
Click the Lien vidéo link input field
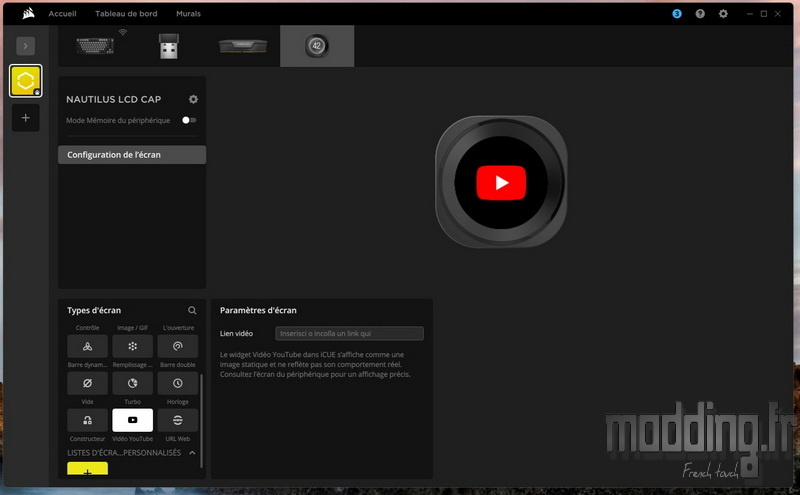pyautogui.click(x=349, y=333)
